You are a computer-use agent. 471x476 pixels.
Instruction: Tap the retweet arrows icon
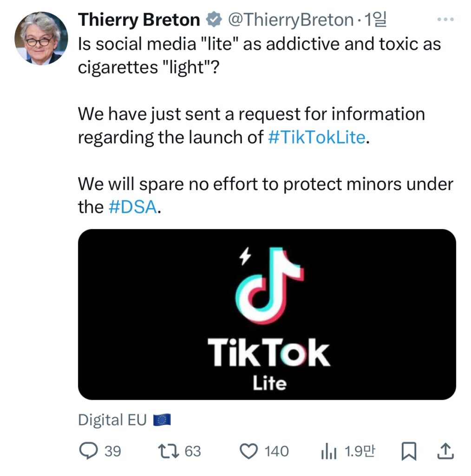click(169, 450)
